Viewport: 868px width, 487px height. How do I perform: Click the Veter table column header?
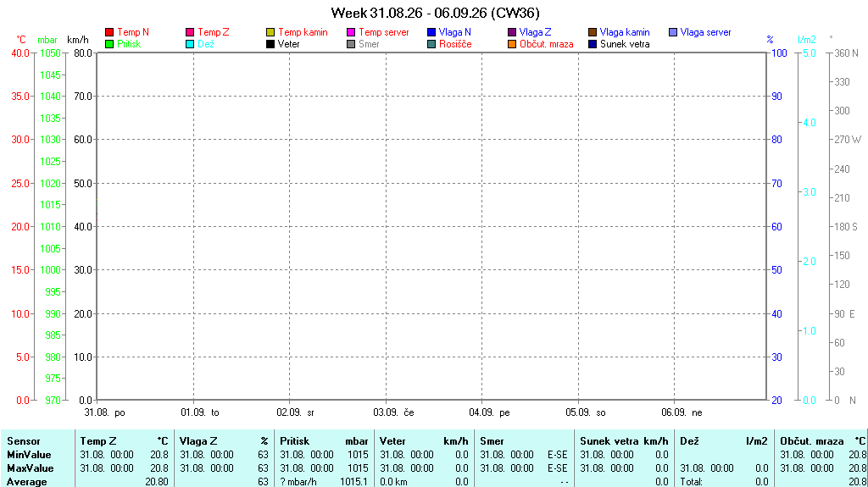coord(392,441)
